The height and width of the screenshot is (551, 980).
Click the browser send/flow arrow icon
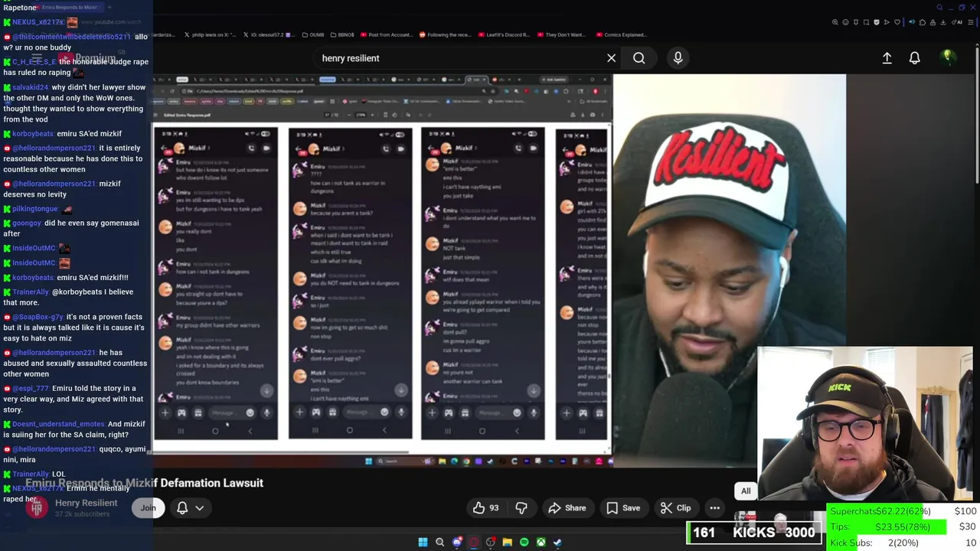(887, 22)
